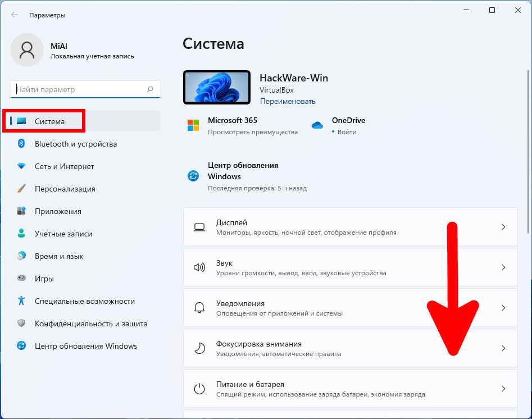
Task: Expand the Звук settings chevron
Action: pyautogui.click(x=503, y=267)
